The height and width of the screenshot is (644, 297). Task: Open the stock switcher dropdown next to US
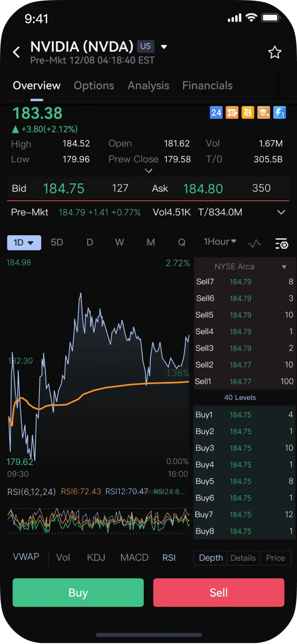click(163, 46)
